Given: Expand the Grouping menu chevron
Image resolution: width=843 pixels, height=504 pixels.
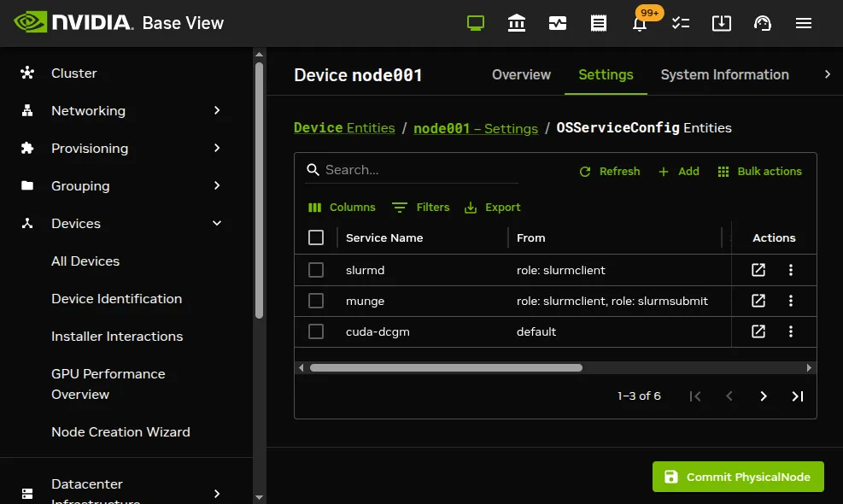Looking at the screenshot, I should pos(217,185).
